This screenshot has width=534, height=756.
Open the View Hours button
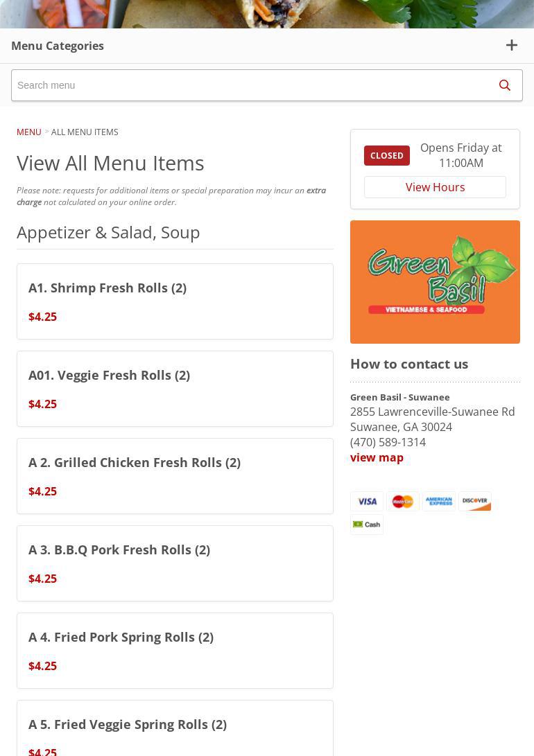click(x=435, y=187)
